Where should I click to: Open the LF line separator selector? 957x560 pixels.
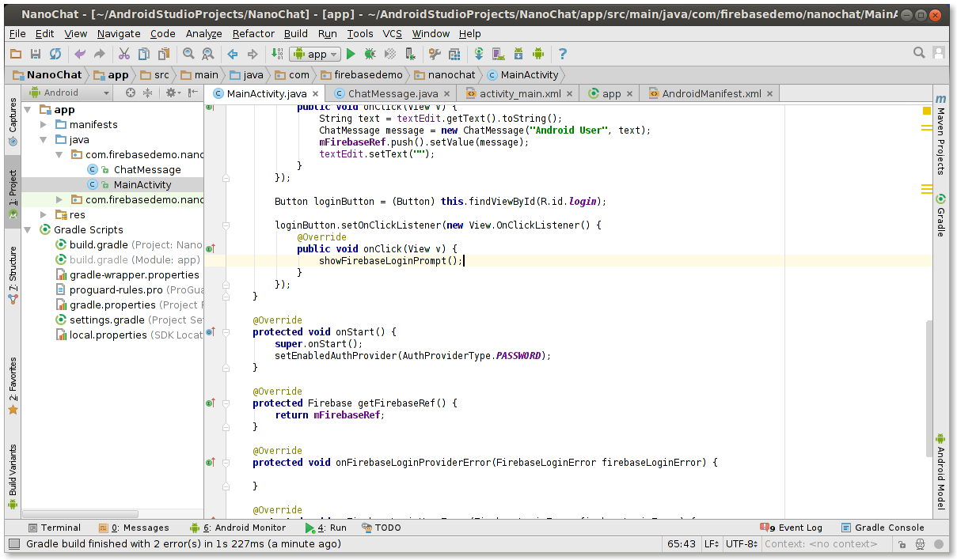click(x=712, y=543)
